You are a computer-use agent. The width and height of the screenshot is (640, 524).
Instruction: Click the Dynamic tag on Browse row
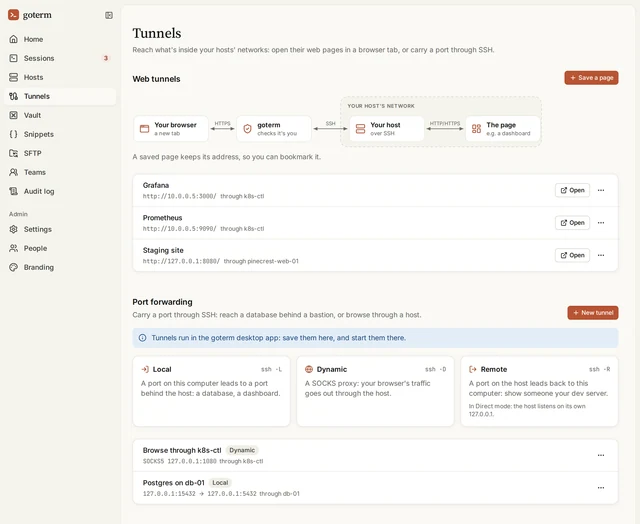point(242,450)
